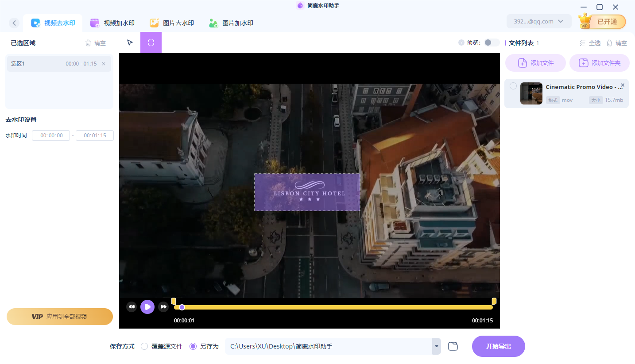Image resolution: width=635 pixels, height=364 pixels.
Task: Click the 开始导出 export button
Action: point(498,346)
